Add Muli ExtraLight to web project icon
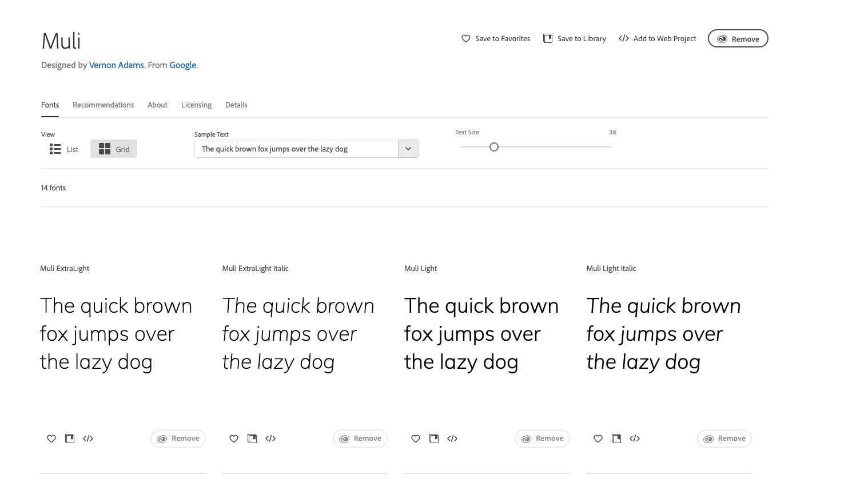 click(88, 439)
